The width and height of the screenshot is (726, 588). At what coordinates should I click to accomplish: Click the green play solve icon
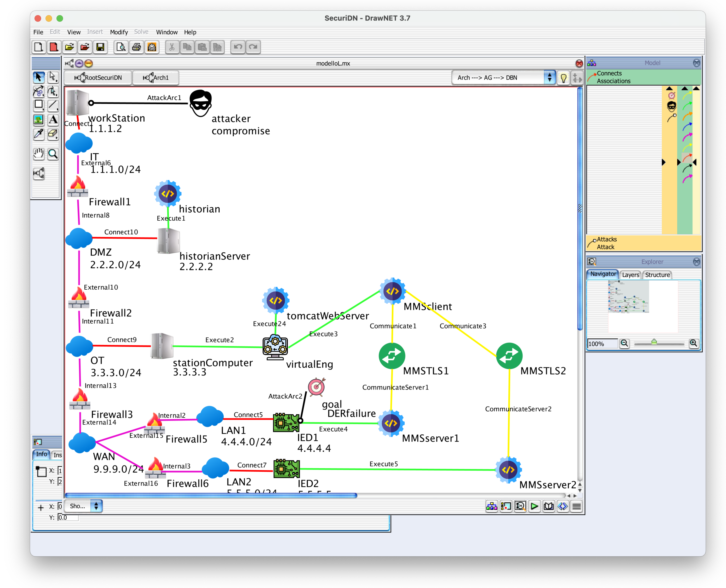click(534, 506)
